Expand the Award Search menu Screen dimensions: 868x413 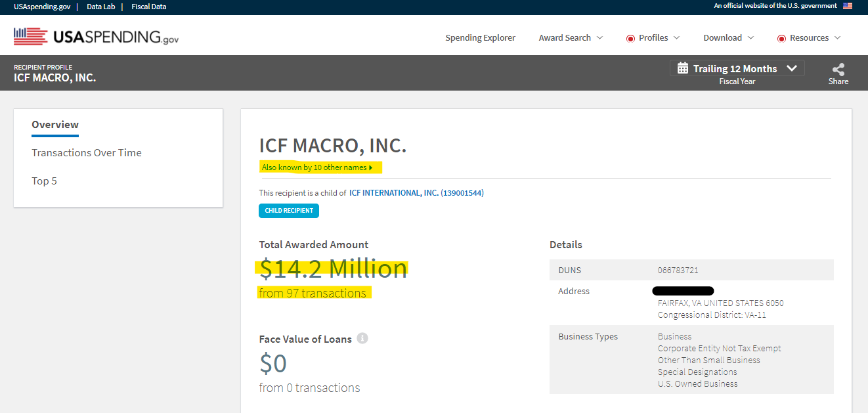(571, 38)
